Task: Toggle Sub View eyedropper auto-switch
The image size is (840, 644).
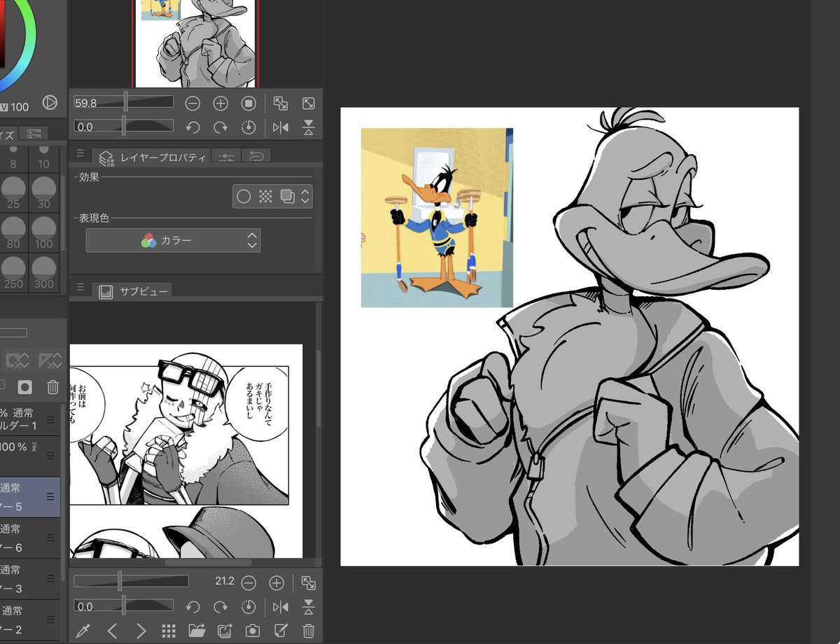Action: click(83, 631)
